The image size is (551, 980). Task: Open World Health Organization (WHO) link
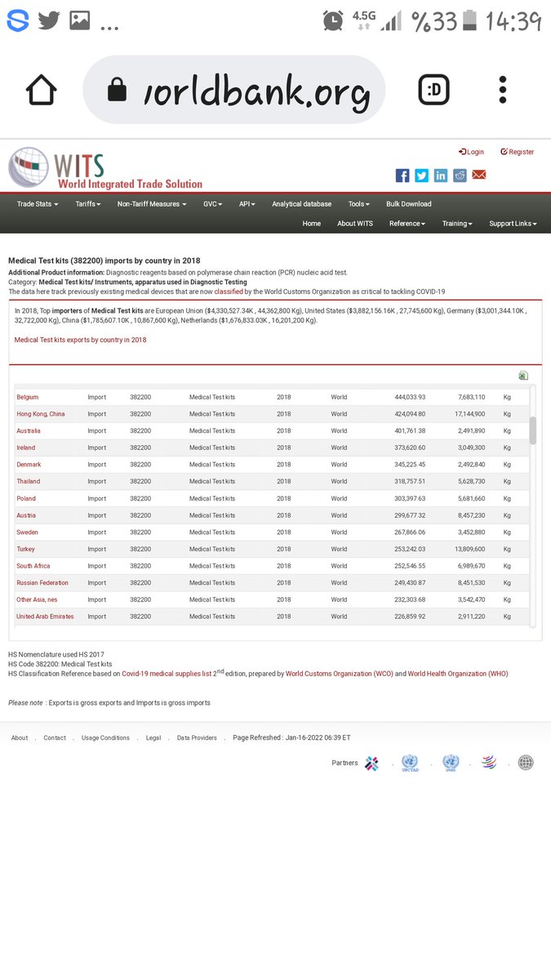[x=458, y=674]
